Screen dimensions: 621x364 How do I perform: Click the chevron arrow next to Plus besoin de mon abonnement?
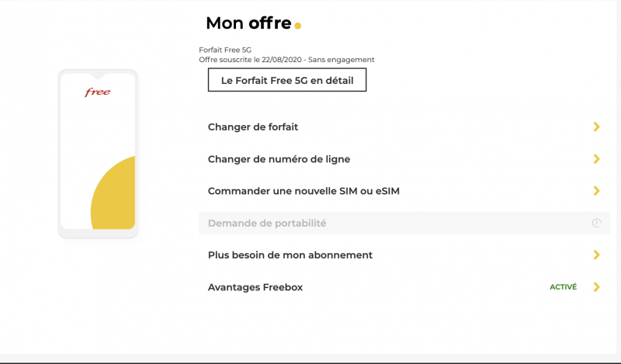pos(596,255)
